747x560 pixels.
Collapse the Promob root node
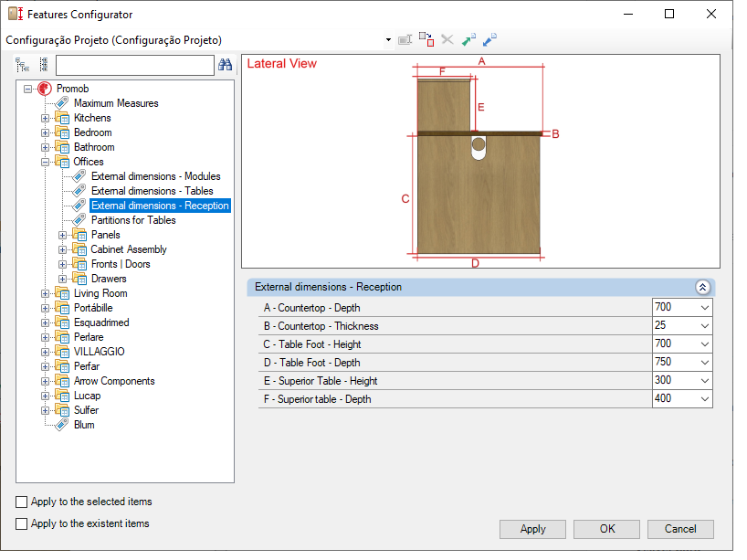(x=28, y=89)
